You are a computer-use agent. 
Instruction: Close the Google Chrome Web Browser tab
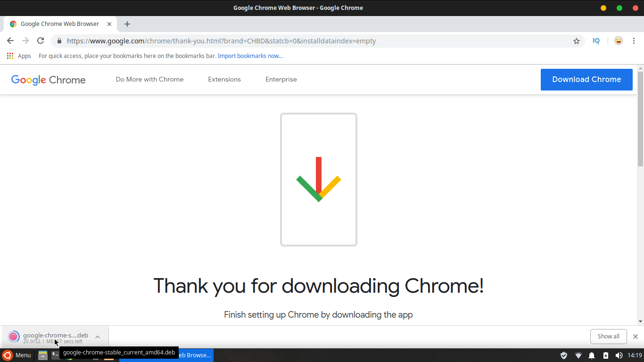pos(110,24)
